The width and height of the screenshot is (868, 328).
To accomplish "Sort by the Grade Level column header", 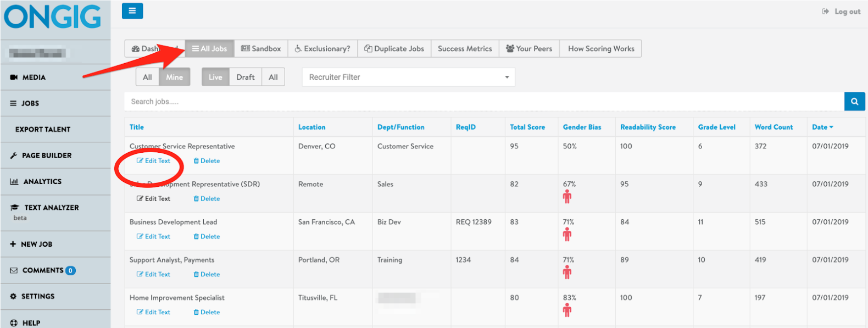I will point(716,127).
